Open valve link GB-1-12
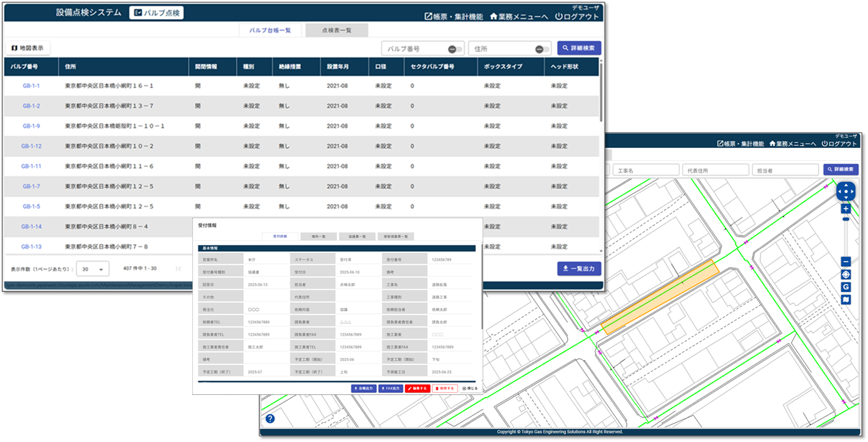This screenshot has width=868, height=442. pos(31,146)
